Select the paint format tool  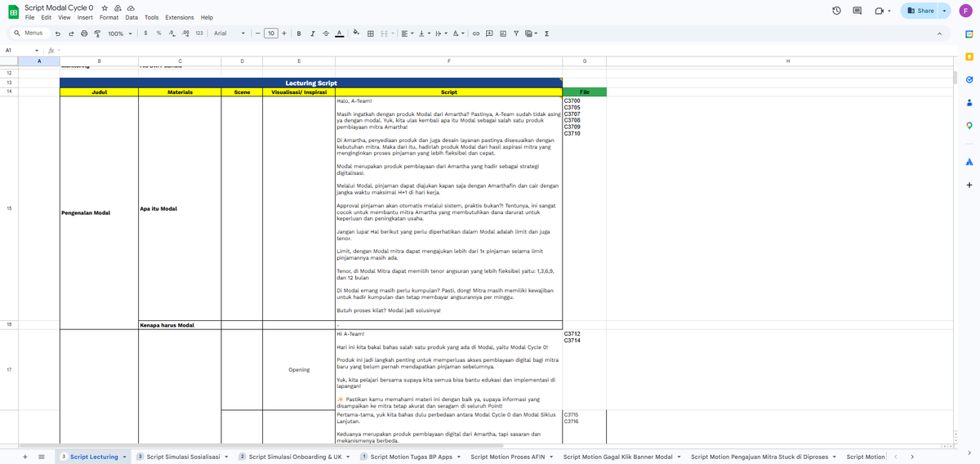(97, 33)
